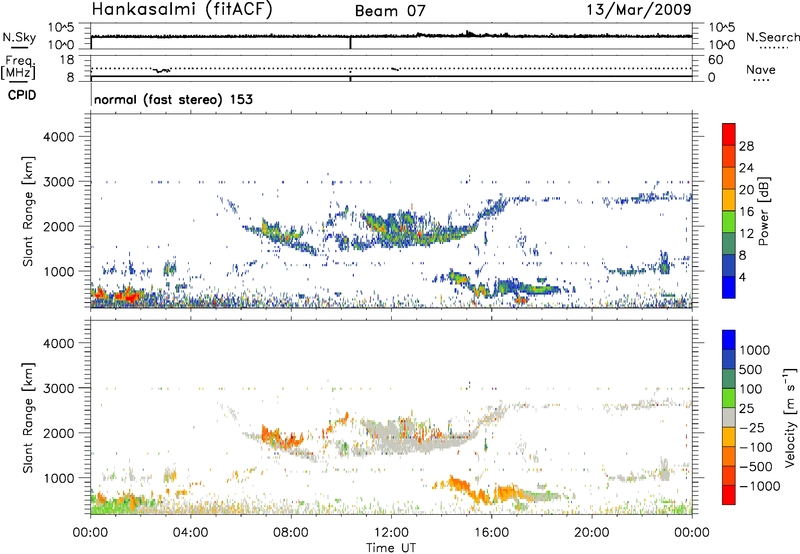Select the 'Time UT' axis title
Image resolution: width=800 pixels, height=554 pixels.
tap(391, 548)
